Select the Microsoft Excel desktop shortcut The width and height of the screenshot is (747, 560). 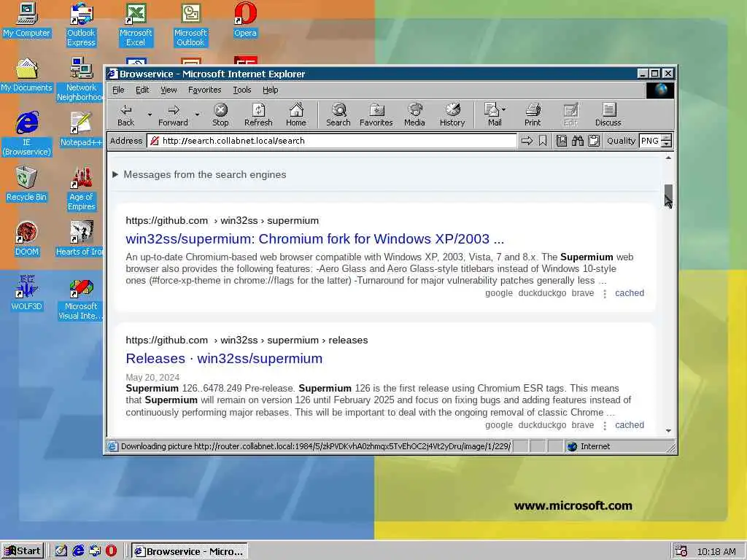pos(136,25)
